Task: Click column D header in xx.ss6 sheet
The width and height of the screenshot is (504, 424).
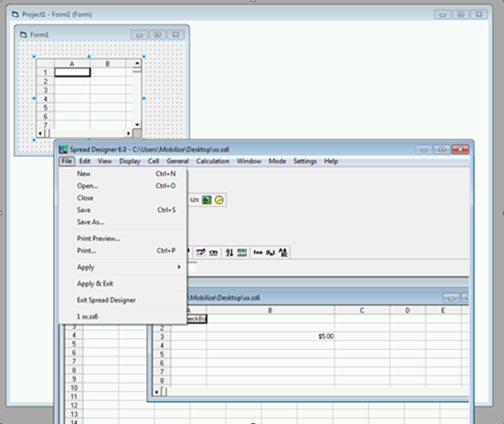Action: click(x=407, y=310)
